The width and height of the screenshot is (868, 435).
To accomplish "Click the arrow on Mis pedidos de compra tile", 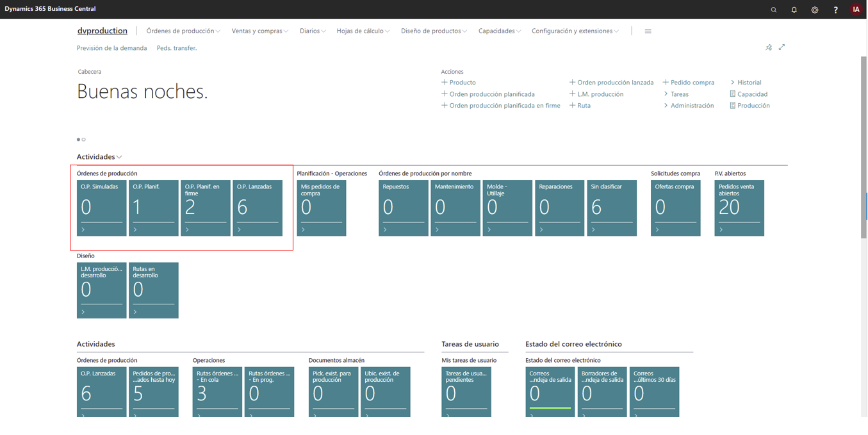I will [x=303, y=229].
